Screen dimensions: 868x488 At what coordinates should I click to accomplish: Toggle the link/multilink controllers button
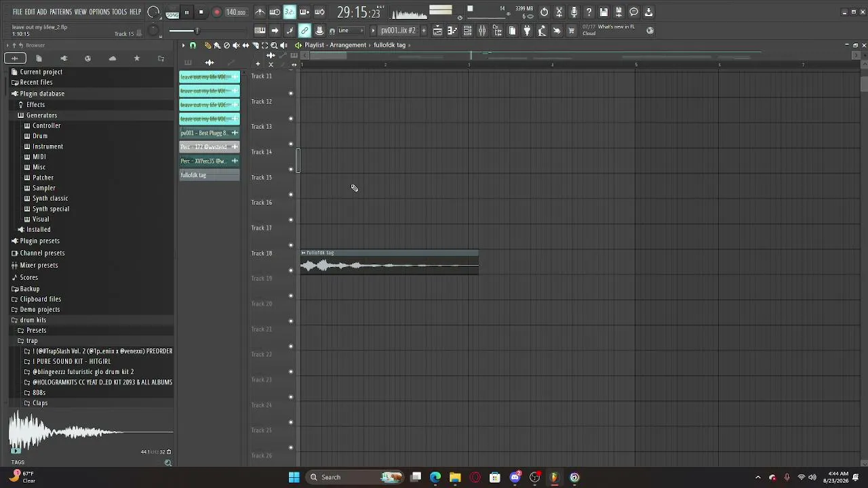pos(304,30)
